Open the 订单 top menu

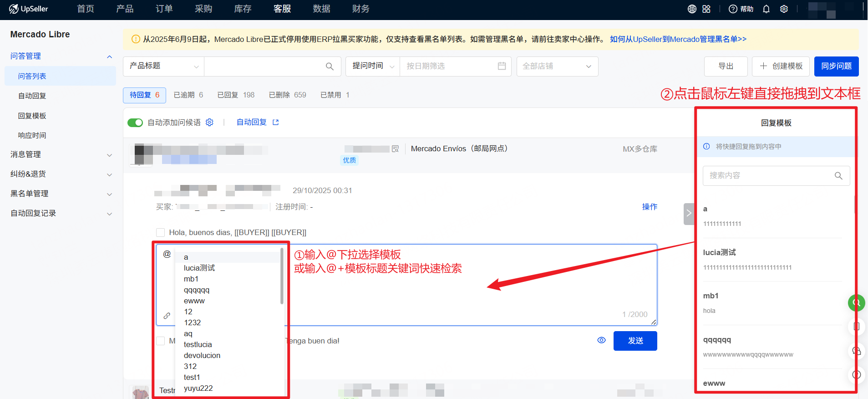coord(164,9)
